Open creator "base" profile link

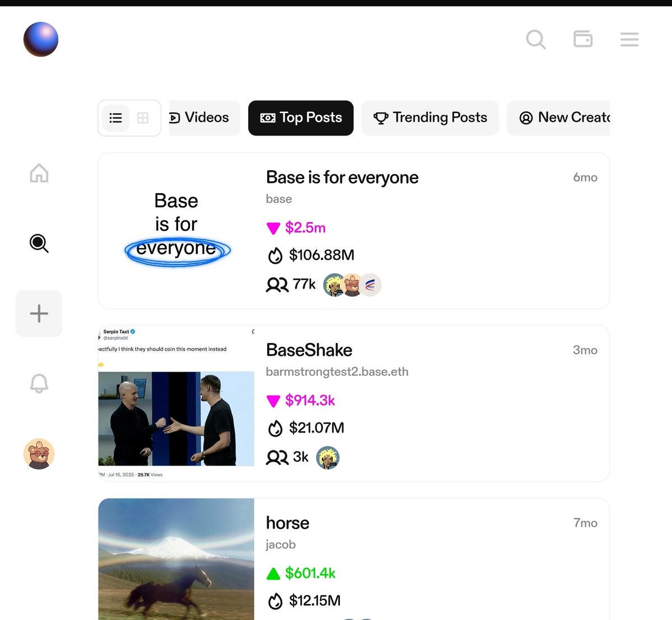pyautogui.click(x=279, y=199)
